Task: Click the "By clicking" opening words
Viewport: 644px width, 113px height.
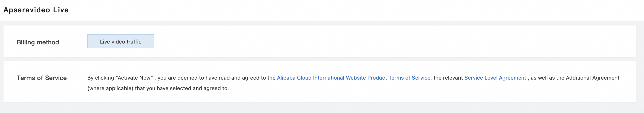Action: point(100,78)
